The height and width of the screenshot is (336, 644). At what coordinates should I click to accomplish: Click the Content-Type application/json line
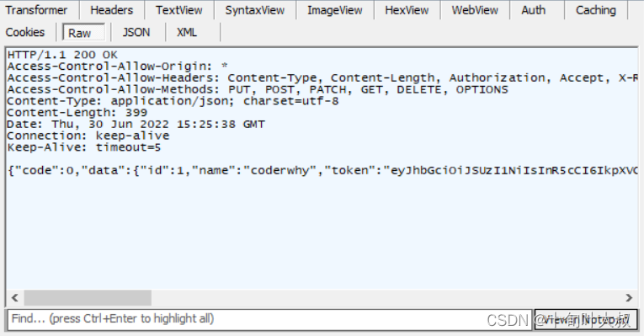tap(173, 101)
